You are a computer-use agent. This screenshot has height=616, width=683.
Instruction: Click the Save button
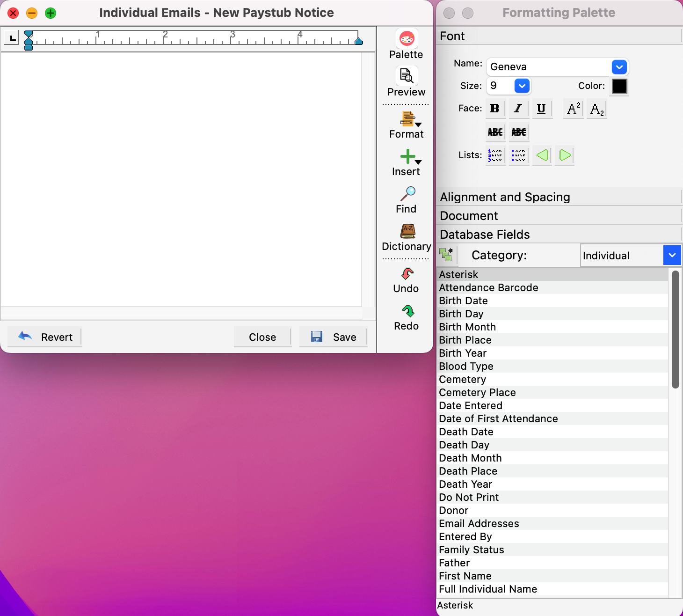[333, 337]
